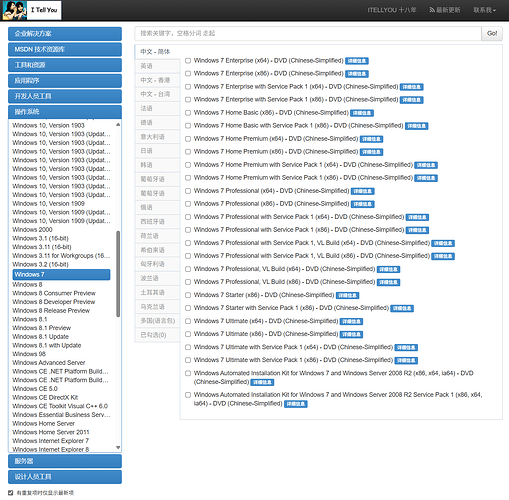Toggle the show-only-newest-duplicates checkbox at bottom
This screenshot has width=509, height=500.
pos(11,493)
